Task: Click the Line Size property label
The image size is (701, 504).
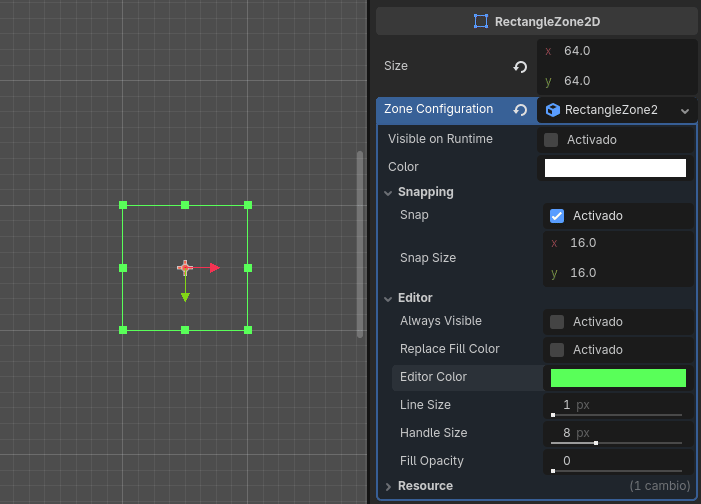Action: point(425,405)
